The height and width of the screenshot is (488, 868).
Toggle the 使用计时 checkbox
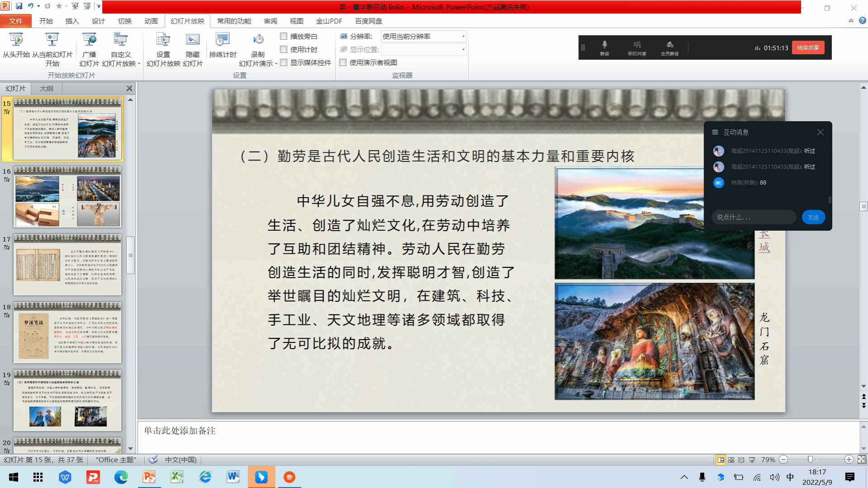tap(284, 49)
